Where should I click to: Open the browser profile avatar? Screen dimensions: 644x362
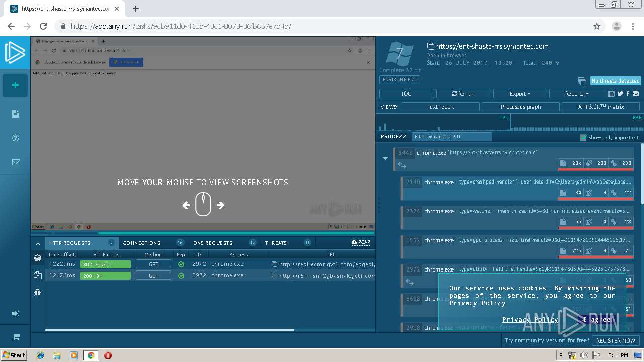[x=617, y=26]
